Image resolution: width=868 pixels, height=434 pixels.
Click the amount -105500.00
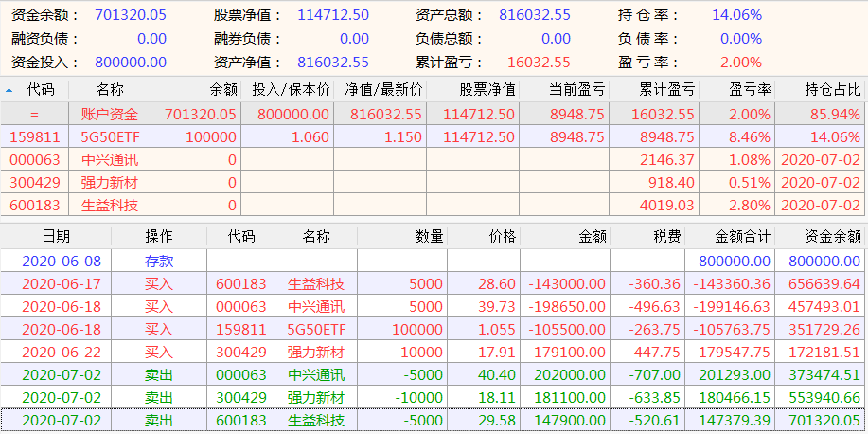pos(567,330)
